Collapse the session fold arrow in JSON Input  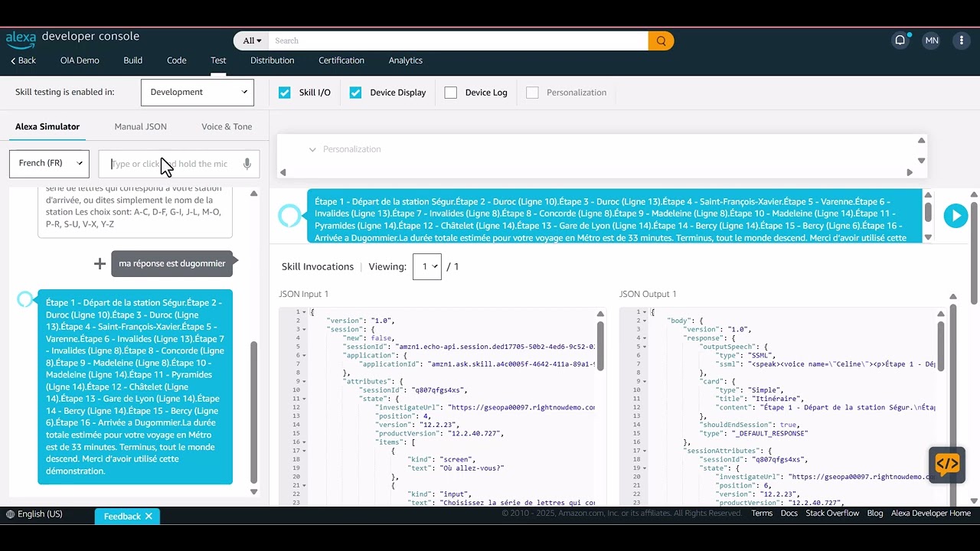pos(305,330)
